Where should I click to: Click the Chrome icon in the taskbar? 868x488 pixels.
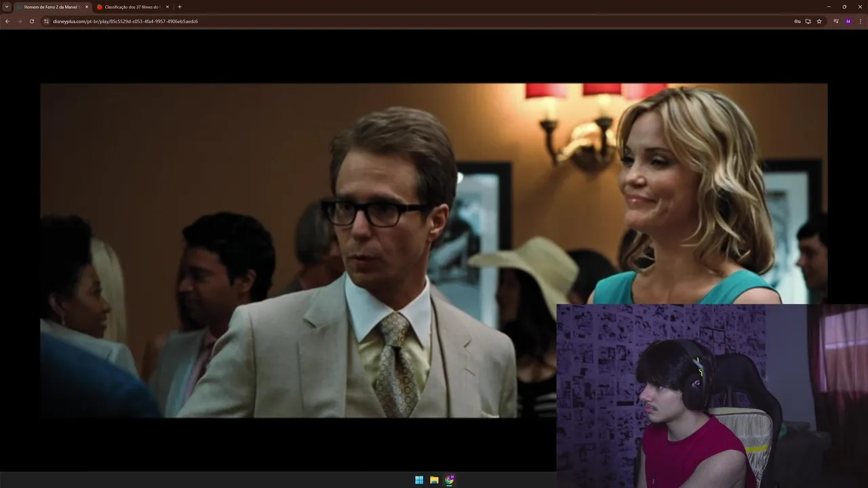pyautogui.click(x=449, y=480)
